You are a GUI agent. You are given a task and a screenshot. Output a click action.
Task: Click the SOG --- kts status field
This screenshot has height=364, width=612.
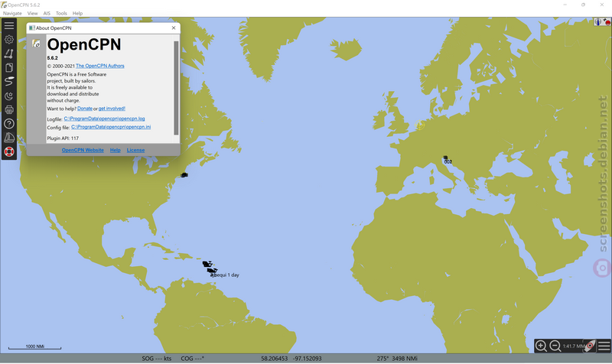click(157, 359)
